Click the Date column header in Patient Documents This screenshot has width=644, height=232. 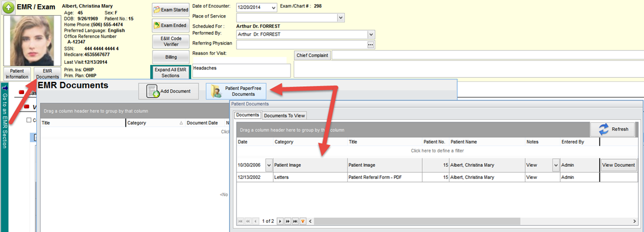[255, 142]
